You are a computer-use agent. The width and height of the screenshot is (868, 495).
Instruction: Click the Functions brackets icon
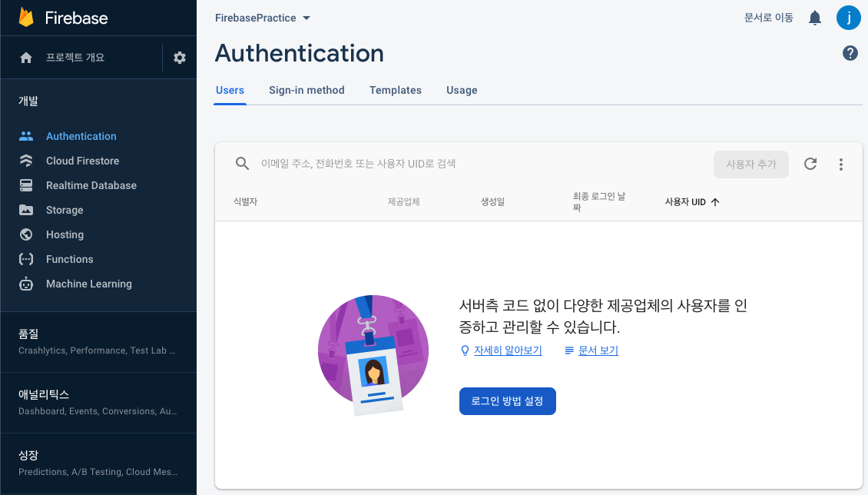26,259
